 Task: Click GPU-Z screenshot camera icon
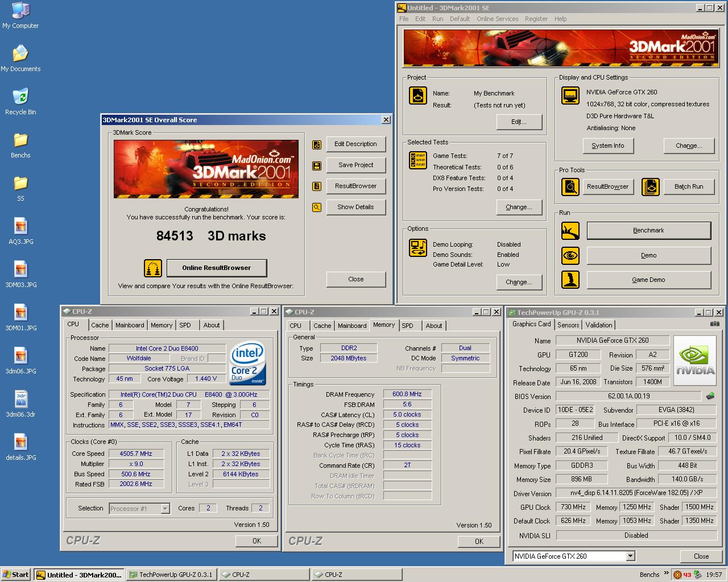(714, 324)
